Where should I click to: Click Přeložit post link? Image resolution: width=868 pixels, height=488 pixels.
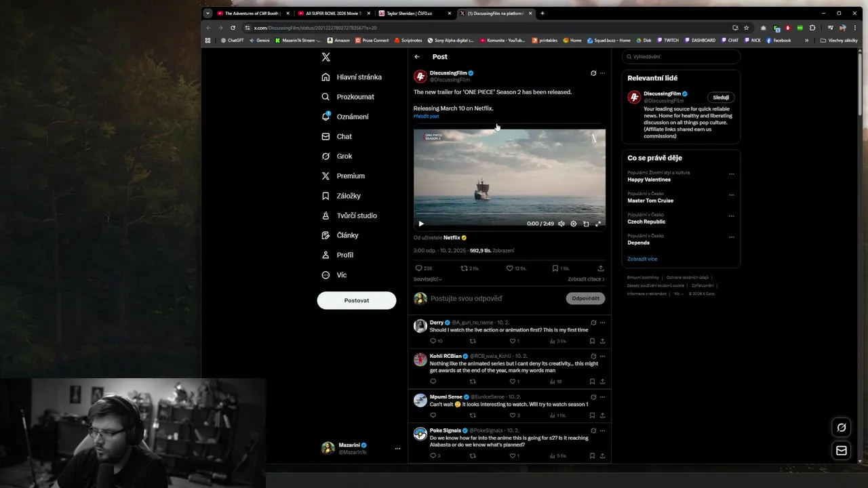(x=426, y=117)
